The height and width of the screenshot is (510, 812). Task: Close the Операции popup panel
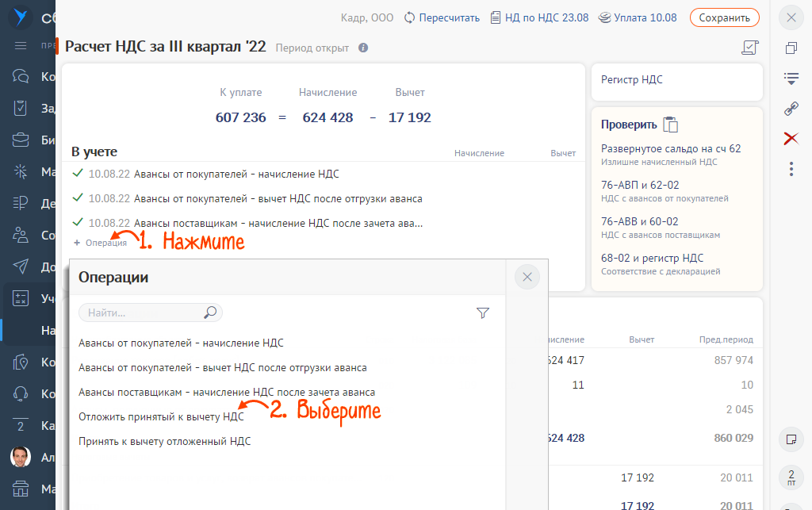pos(527,277)
